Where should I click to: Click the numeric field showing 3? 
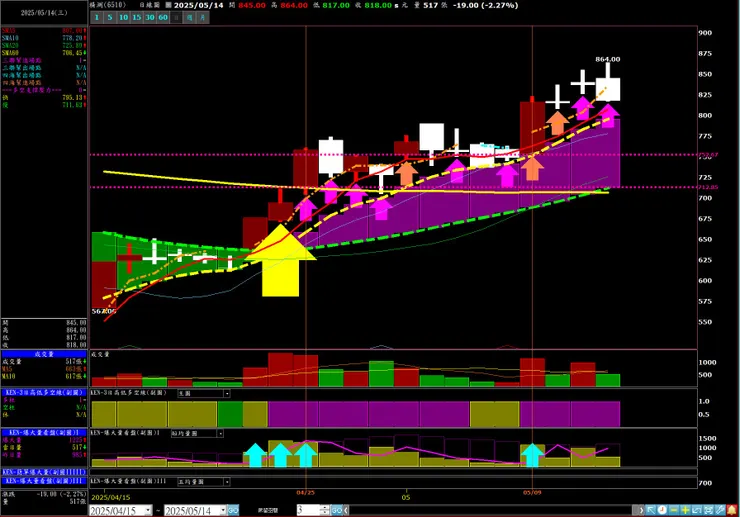(x=308, y=510)
